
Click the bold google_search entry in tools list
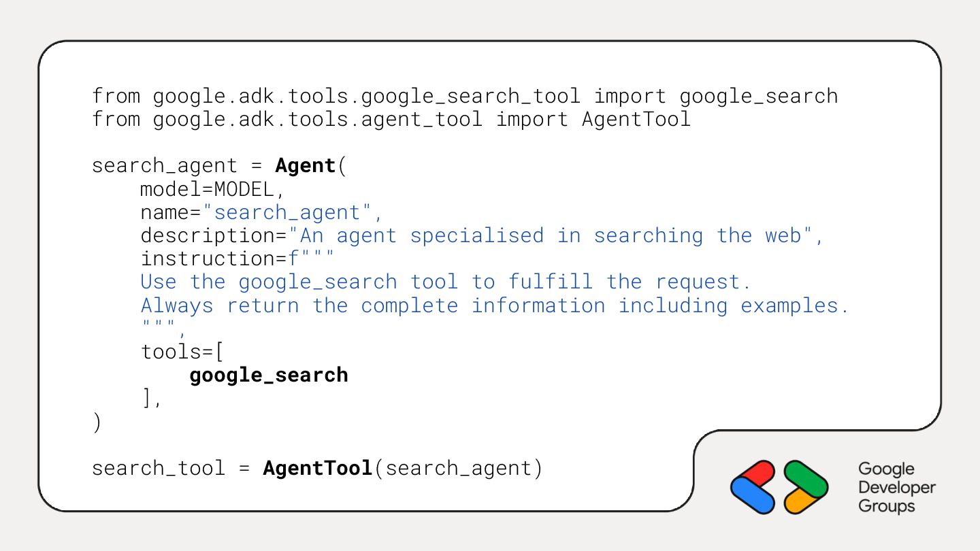pos(269,375)
